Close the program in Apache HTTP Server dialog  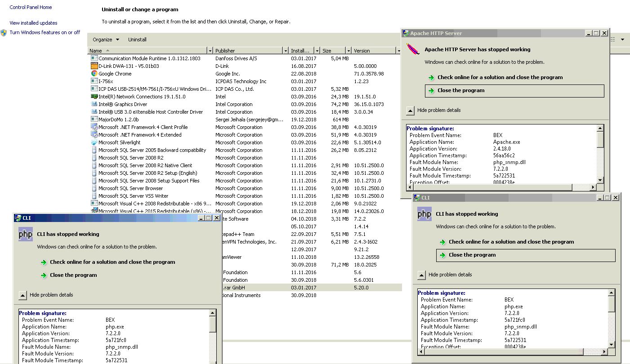[461, 90]
